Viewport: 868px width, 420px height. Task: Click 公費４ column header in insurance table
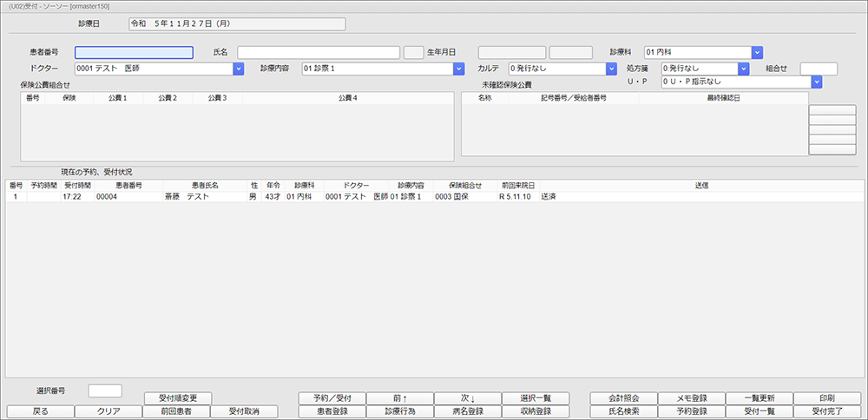(x=348, y=98)
